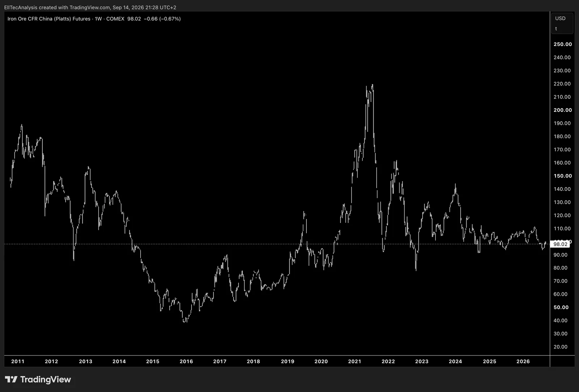Select the 90.00 price axis label

(x=561, y=255)
